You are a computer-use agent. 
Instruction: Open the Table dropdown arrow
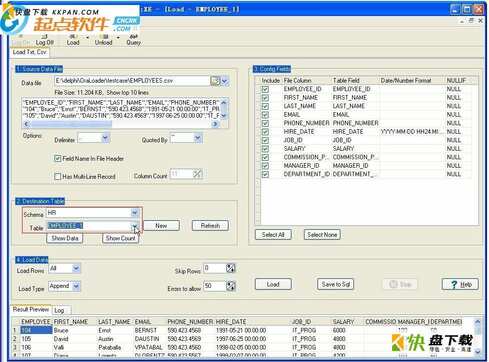click(135, 226)
